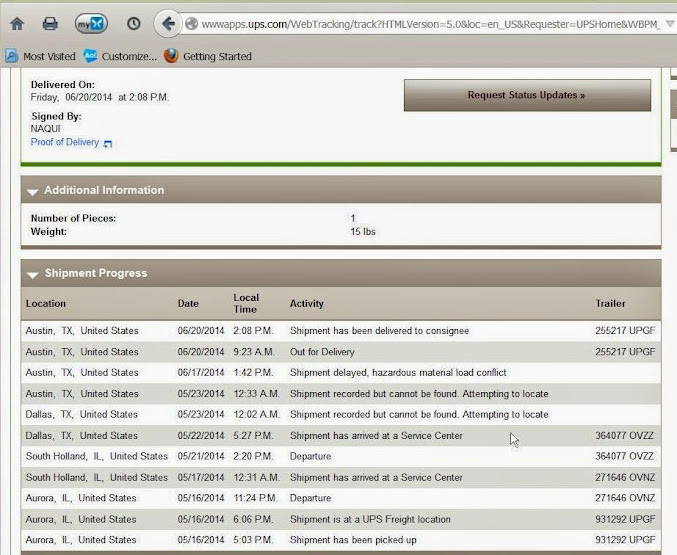Click the Request Status Updates button
The image size is (677, 555).
pos(527,95)
